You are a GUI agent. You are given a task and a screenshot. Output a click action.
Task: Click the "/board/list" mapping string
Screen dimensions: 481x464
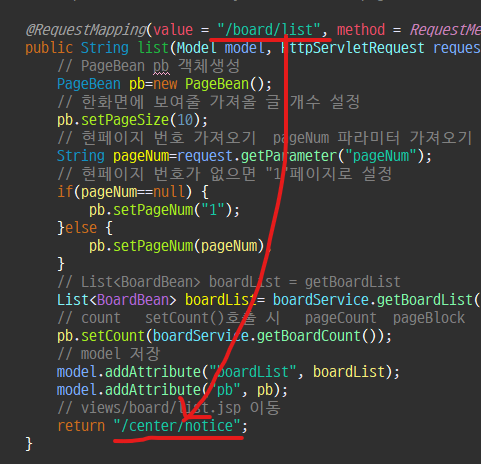tap(269, 30)
